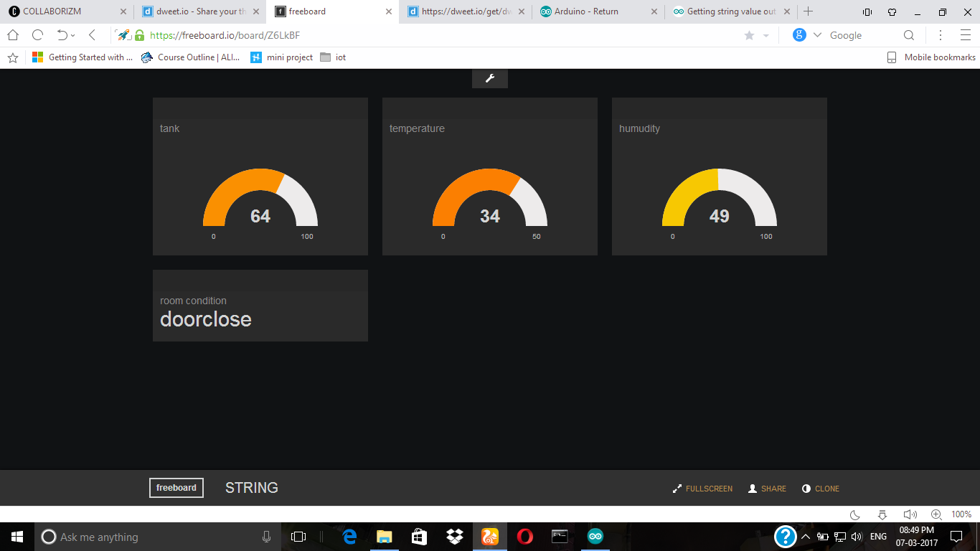Open the browser downloads icon bottom right
The height and width of the screenshot is (551, 980).
click(x=881, y=514)
